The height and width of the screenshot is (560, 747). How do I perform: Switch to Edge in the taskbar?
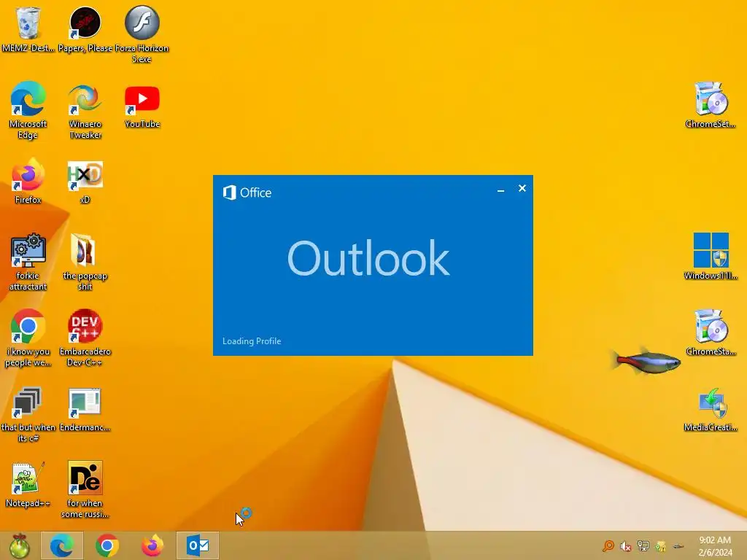click(x=62, y=545)
